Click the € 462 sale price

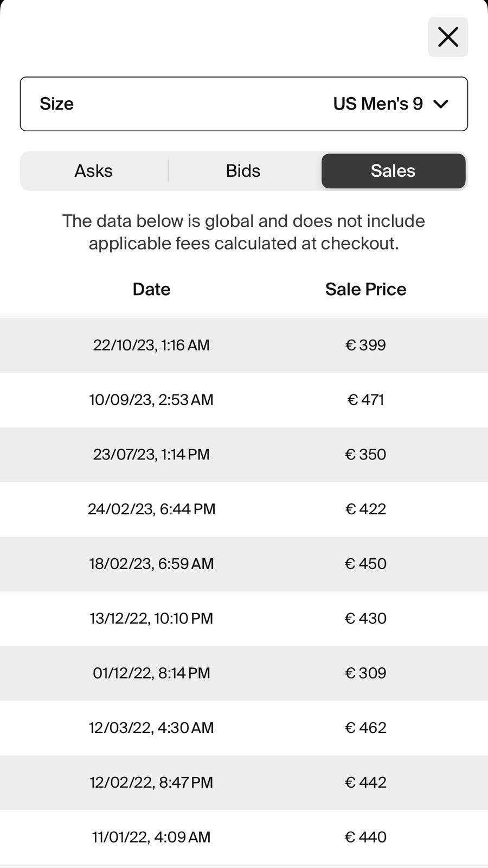click(x=365, y=727)
